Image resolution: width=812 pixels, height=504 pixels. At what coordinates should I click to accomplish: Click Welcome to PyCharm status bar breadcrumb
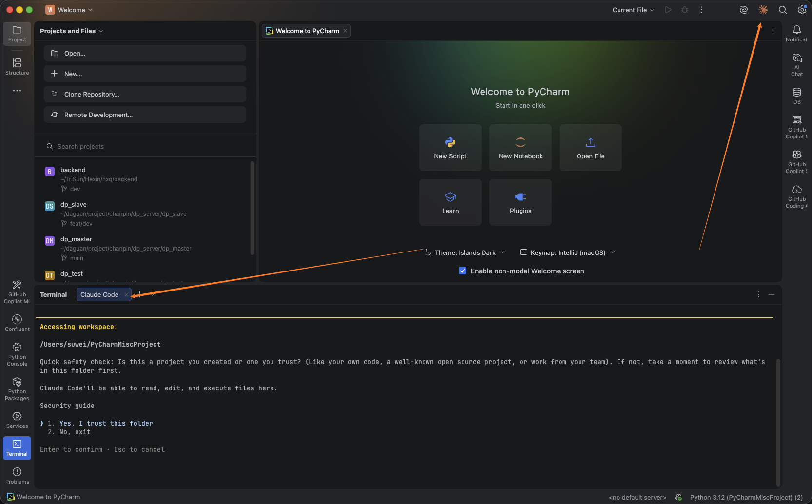44,497
